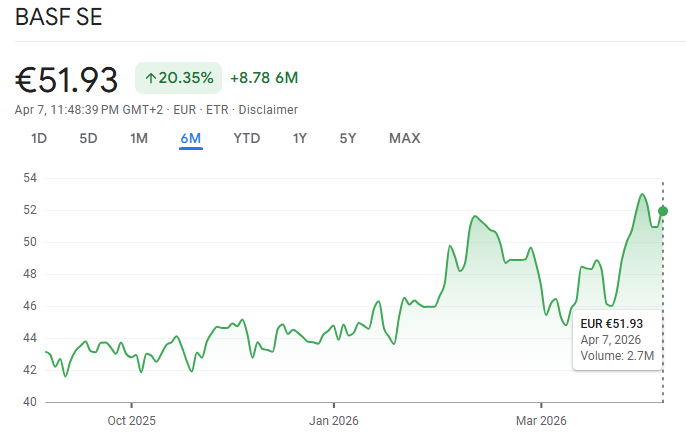
Task: Click the 48 y-axis label
Action: 30,274
